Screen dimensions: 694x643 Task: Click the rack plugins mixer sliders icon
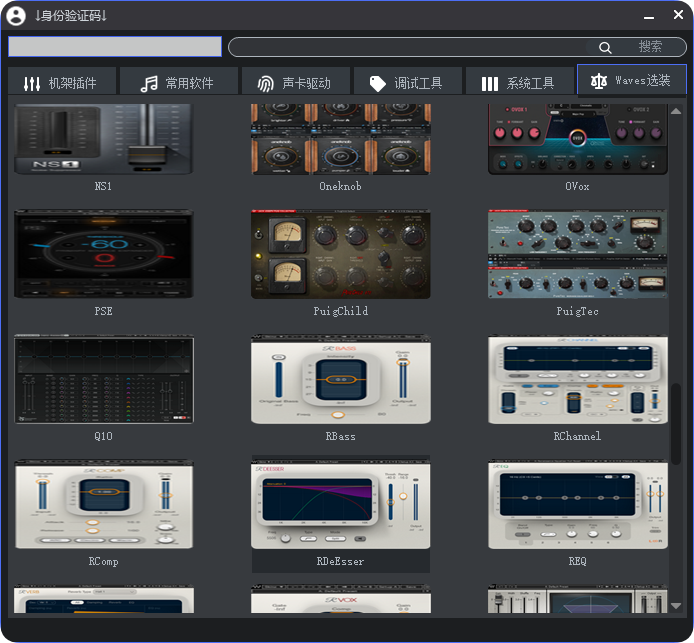coord(32,83)
